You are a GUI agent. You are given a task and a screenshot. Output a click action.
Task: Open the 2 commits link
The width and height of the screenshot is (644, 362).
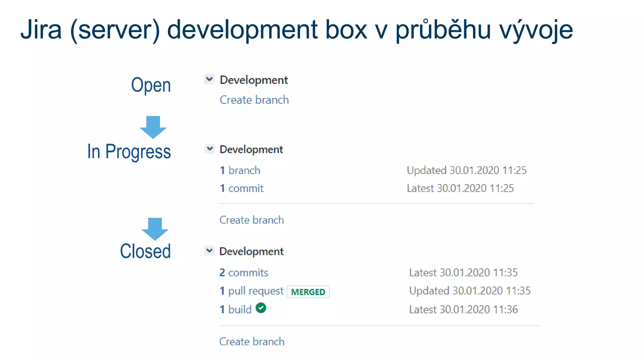[244, 272]
